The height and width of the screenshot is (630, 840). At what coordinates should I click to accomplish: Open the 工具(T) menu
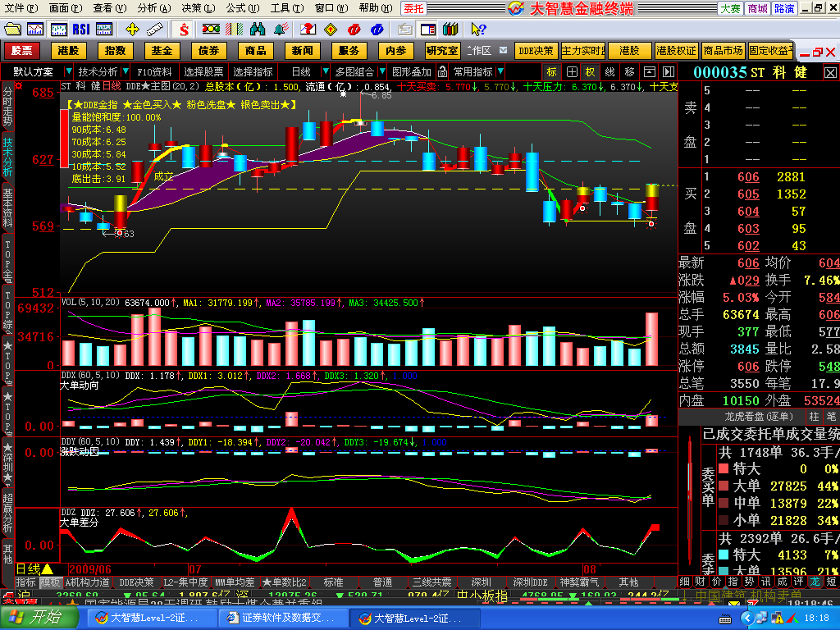tap(286, 8)
